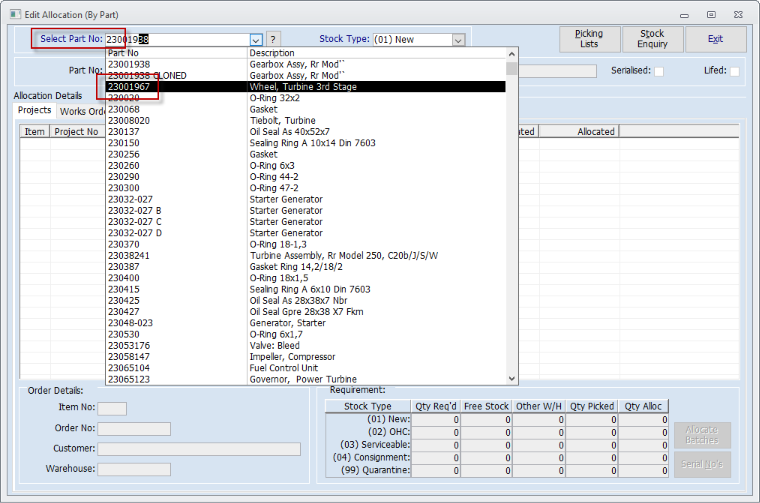Select part 230290 O-Ring 44-2

tap(305, 177)
